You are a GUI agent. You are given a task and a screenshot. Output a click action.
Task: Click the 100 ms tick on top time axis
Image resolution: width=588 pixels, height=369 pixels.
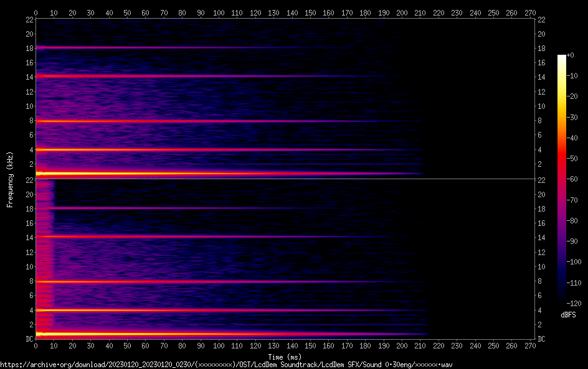coord(219,12)
